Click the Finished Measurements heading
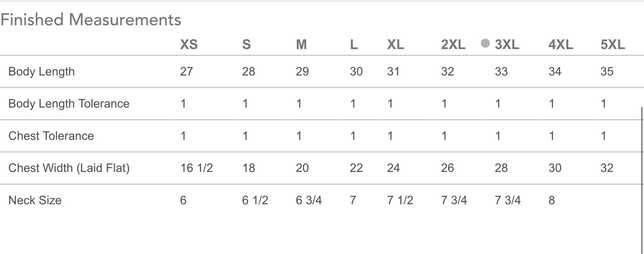This screenshot has height=254, width=644. [x=91, y=20]
